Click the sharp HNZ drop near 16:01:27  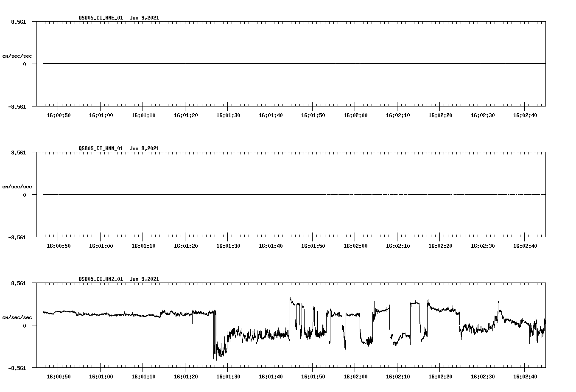coord(215,335)
